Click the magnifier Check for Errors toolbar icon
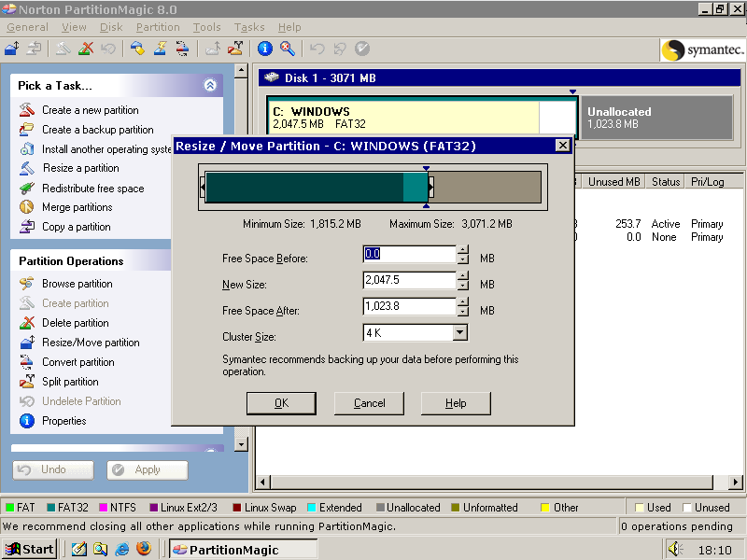747x560 pixels. pos(288,49)
